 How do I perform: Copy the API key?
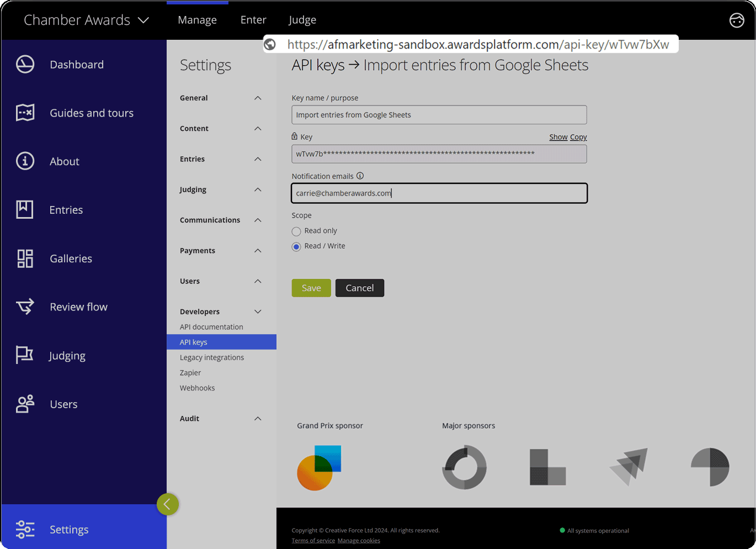click(578, 136)
